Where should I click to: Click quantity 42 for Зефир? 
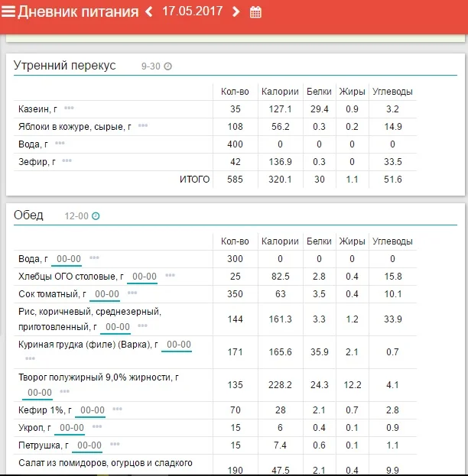236,162
